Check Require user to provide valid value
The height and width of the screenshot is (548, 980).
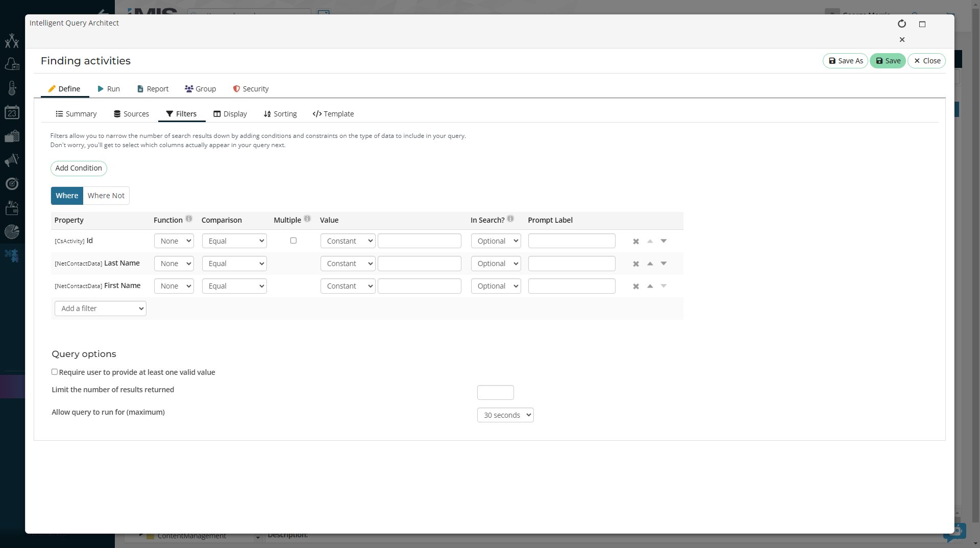[x=55, y=372]
